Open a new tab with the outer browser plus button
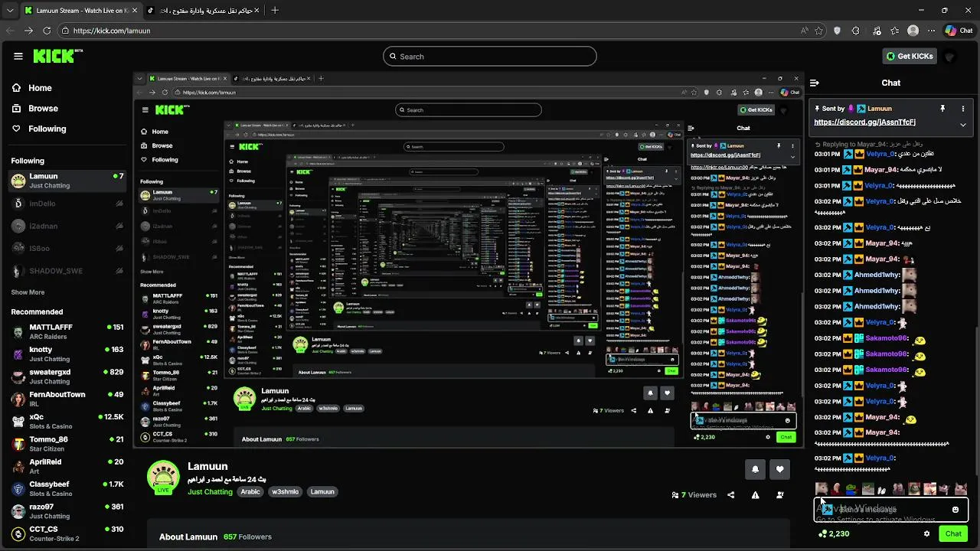 click(x=275, y=11)
